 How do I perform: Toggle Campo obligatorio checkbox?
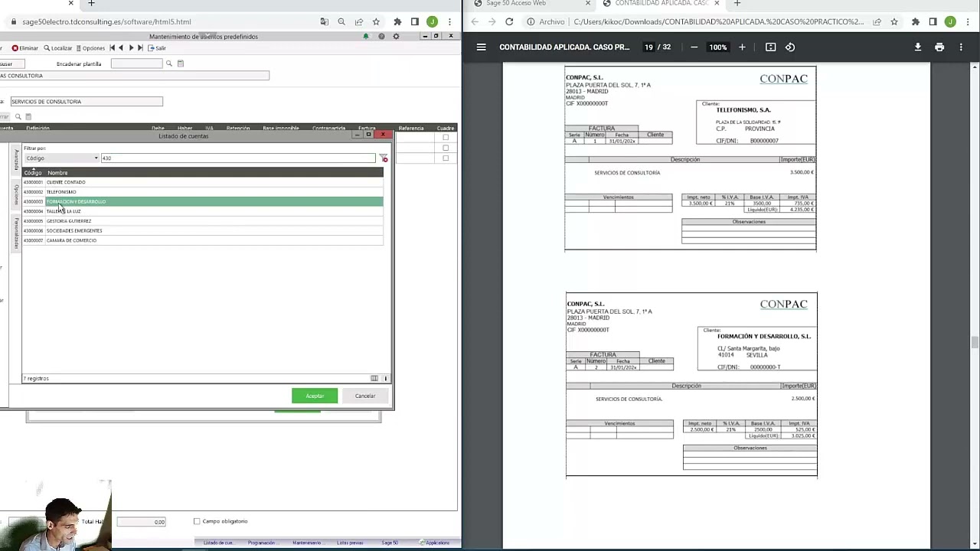point(197,522)
